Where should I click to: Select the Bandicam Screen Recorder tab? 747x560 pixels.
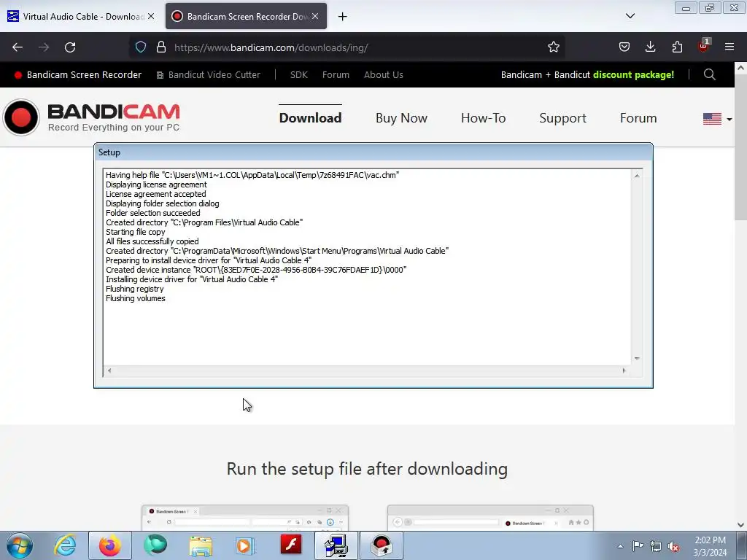246,16
